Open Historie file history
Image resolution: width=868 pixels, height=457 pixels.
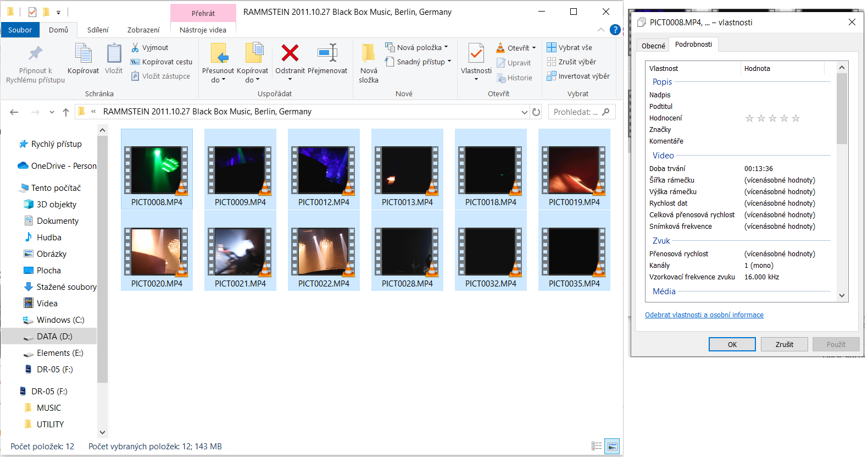coord(514,78)
